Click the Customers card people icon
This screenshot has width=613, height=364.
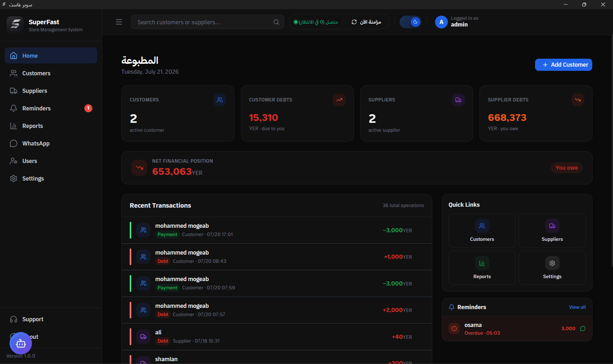pyautogui.click(x=220, y=100)
